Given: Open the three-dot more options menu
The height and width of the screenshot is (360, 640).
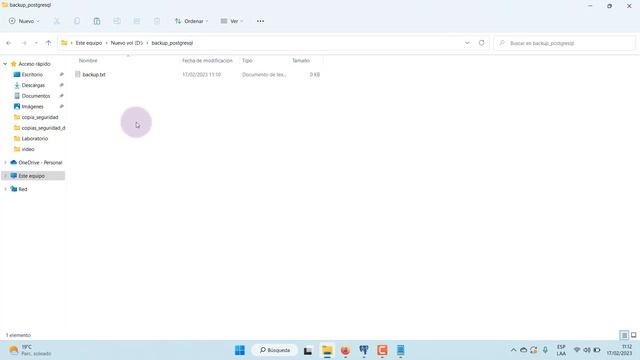Looking at the screenshot, I should pos(260,21).
